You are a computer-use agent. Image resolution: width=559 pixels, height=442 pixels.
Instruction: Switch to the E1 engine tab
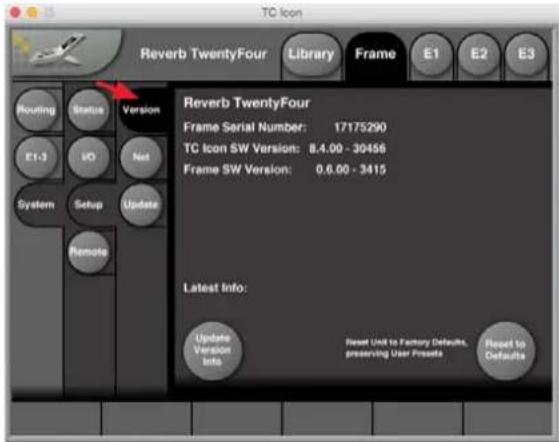click(x=431, y=54)
